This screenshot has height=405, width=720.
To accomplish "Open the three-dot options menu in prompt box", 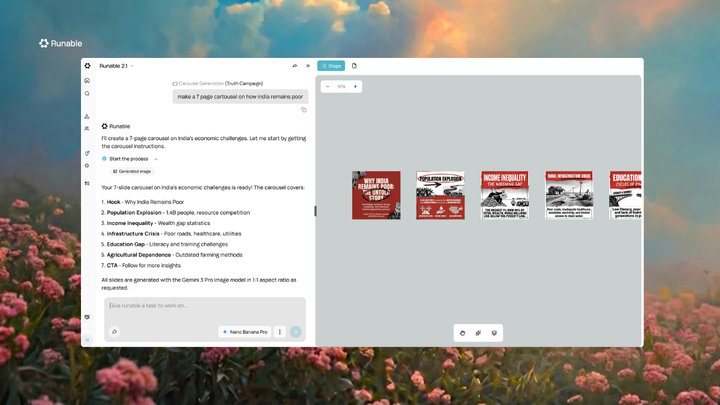I will pos(280,332).
